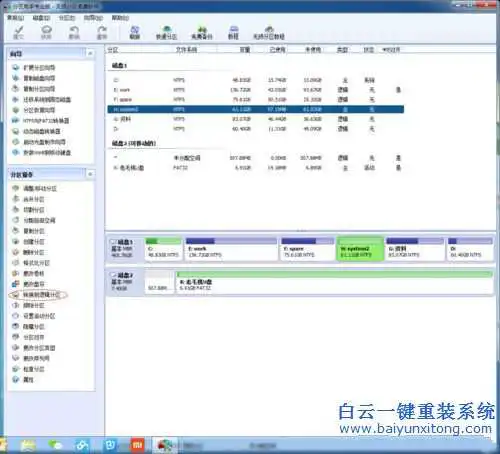The height and width of the screenshot is (454, 500).
Task: Select the G: 资料 partition row
Action: tap(256, 119)
